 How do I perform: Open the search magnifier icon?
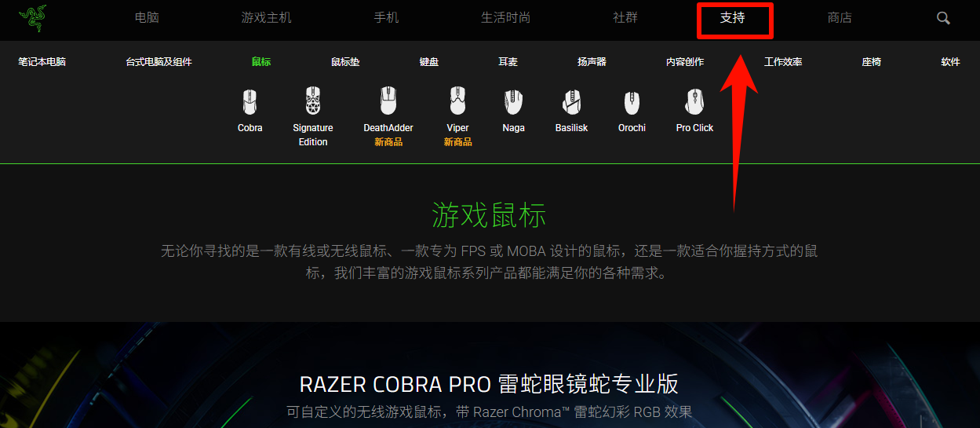click(943, 18)
